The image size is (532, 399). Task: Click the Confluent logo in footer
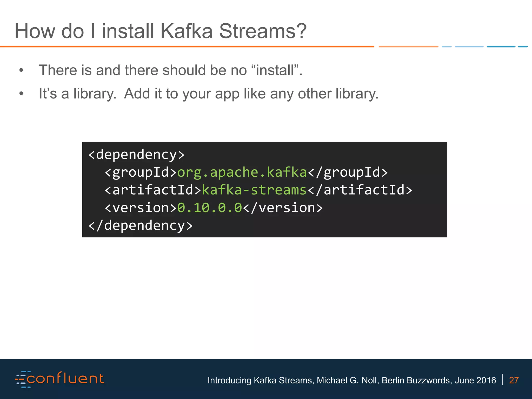pos(59,379)
